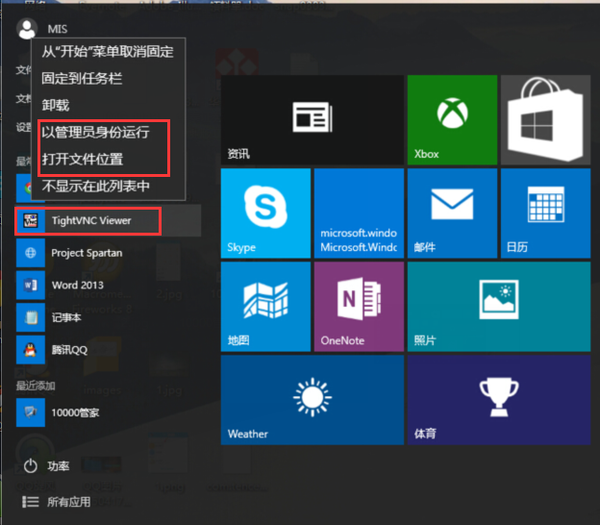Click the TightVNC Viewer text label

(x=91, y=221)
